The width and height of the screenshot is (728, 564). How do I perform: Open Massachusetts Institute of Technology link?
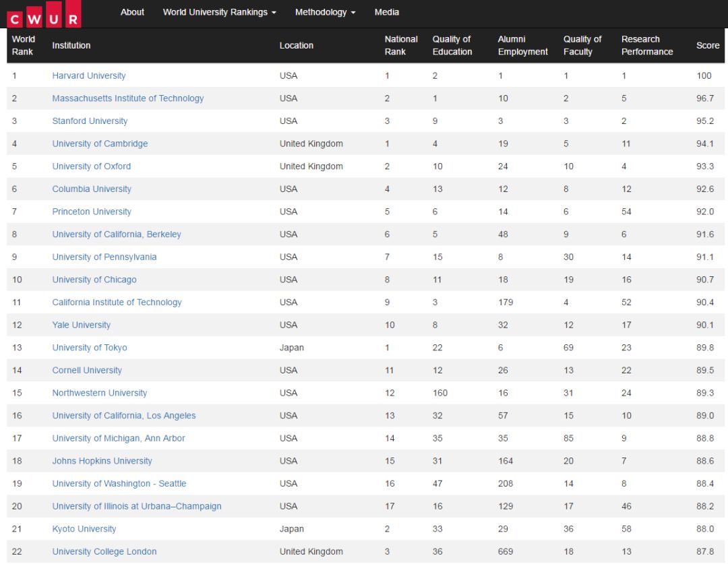click(x=127, y=98)
